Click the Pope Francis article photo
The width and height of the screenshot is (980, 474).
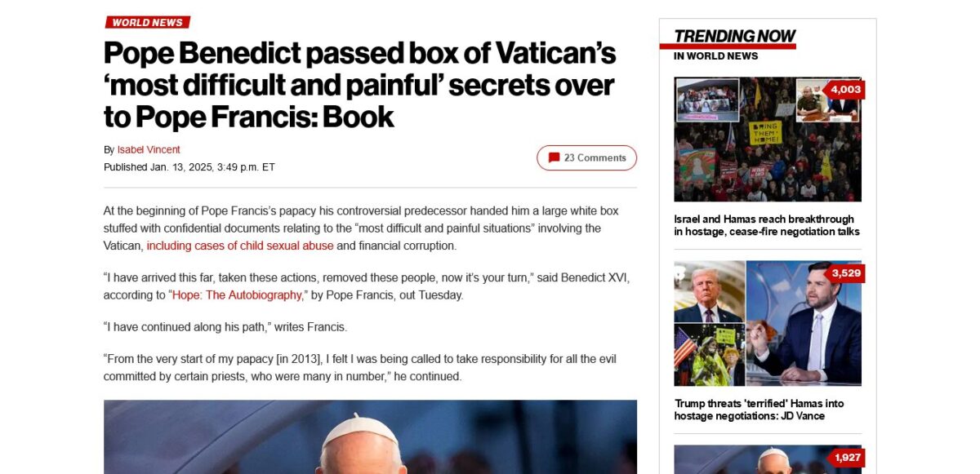(x=370, y=436)
